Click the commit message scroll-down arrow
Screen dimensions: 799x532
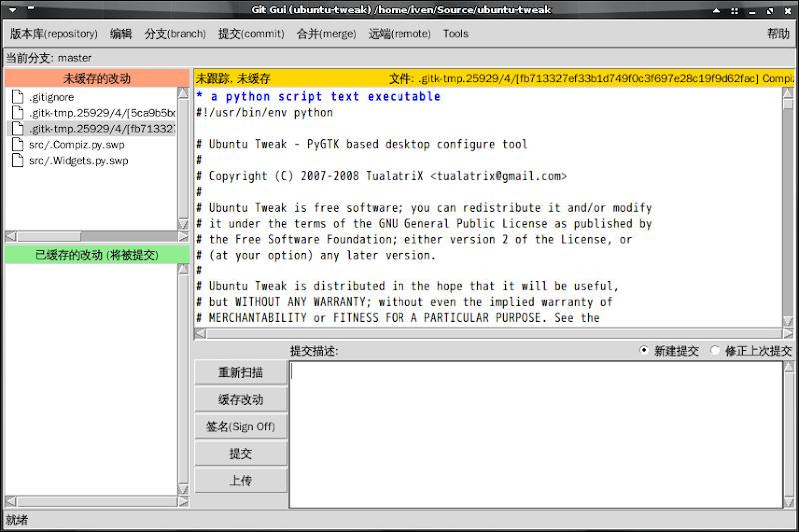pyautogui.click(x=789, y=502)
